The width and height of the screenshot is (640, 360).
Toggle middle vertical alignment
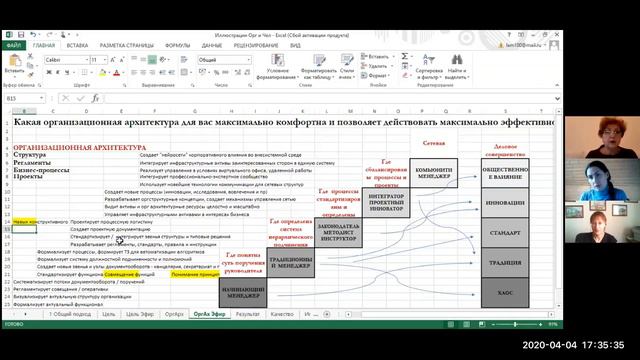pyautogui.click(x=143, y=60)
